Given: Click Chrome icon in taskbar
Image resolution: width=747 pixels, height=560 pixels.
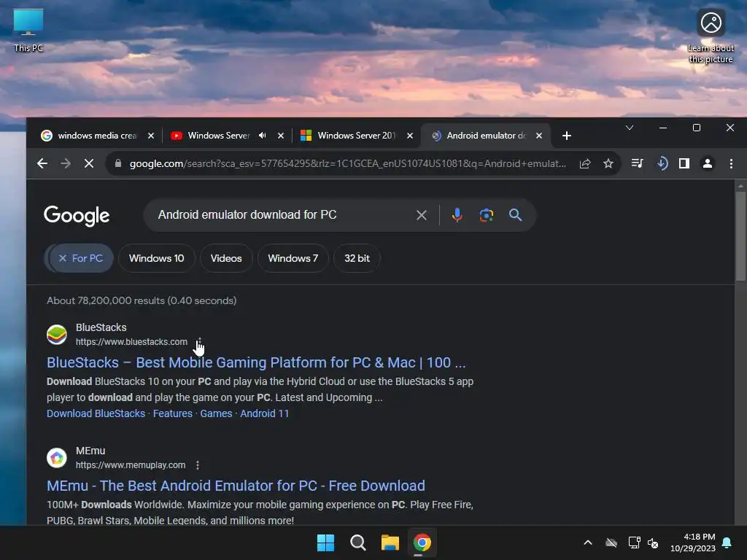Looking at the screenshot, I should (422, 542).
